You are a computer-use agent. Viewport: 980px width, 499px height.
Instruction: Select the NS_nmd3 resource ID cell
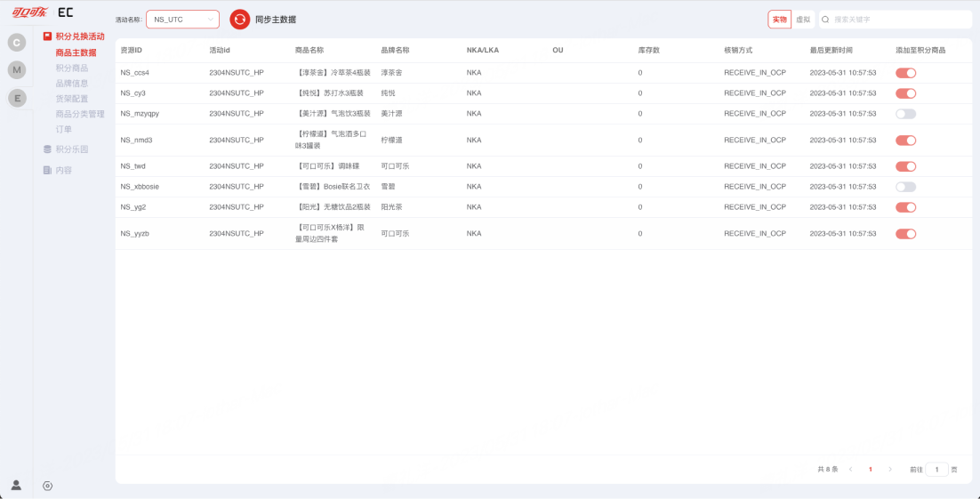tap(136, 140)
